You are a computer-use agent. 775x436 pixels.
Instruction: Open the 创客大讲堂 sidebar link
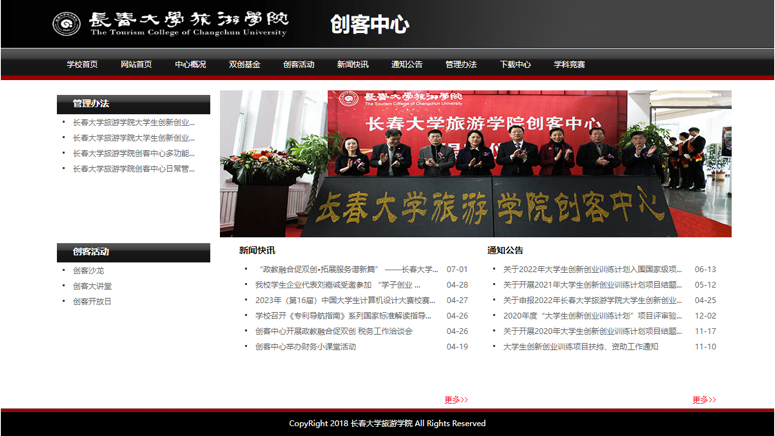click(92, 286)
